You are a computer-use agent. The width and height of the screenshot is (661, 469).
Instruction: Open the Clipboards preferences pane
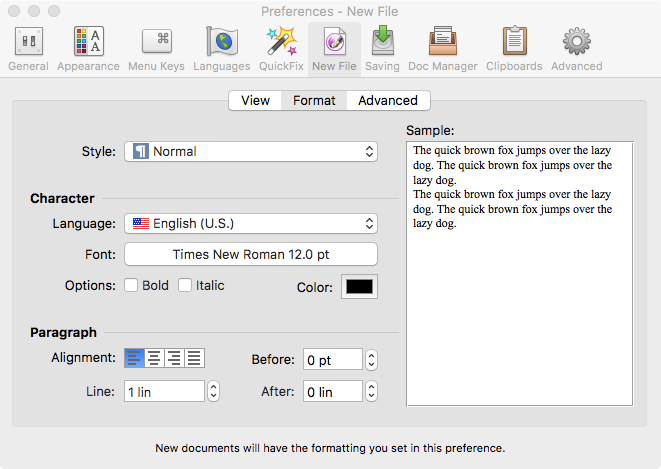pos(514,47)
